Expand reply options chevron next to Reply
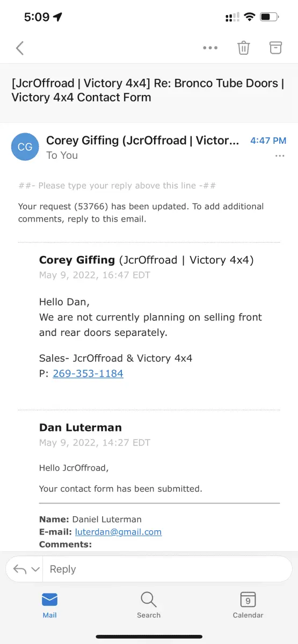 35,569
